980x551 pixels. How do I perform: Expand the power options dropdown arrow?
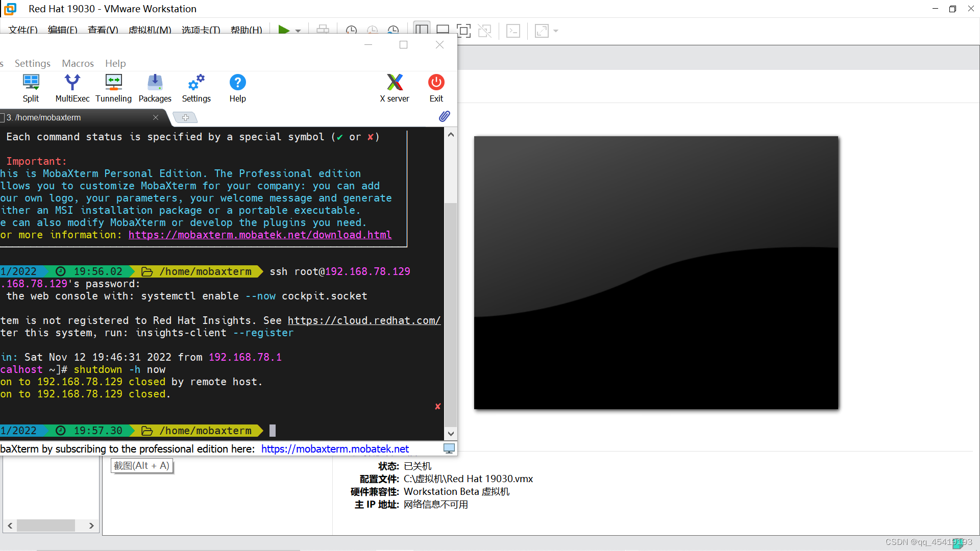[x=298, y=31]
